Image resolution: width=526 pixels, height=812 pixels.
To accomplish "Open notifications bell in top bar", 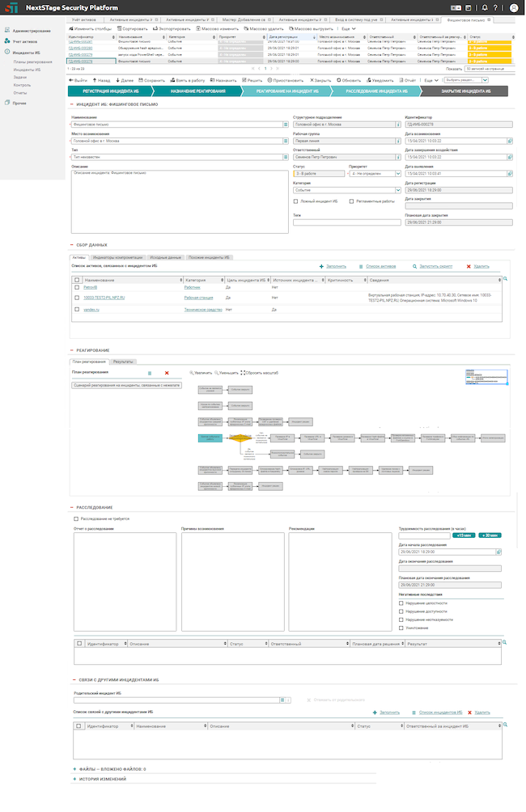I will (x=485, y=8).
